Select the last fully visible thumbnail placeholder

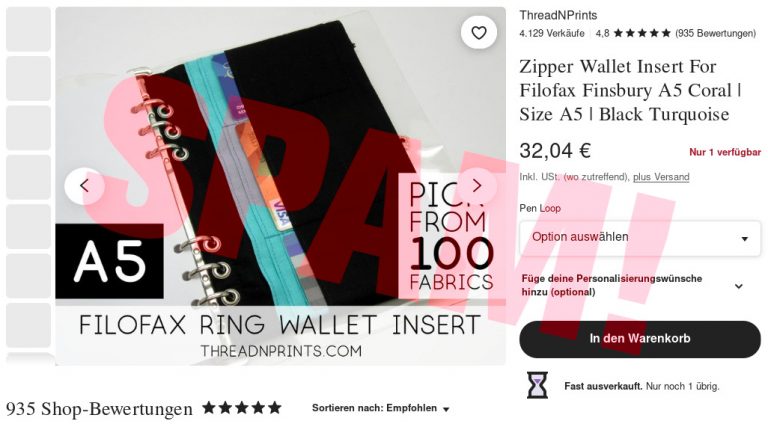(28, 325)
